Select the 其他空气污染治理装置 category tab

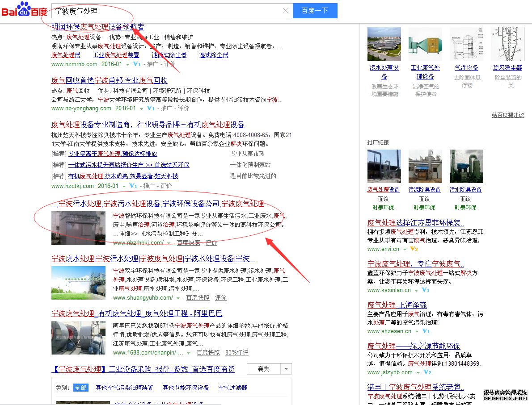point(125,388)
